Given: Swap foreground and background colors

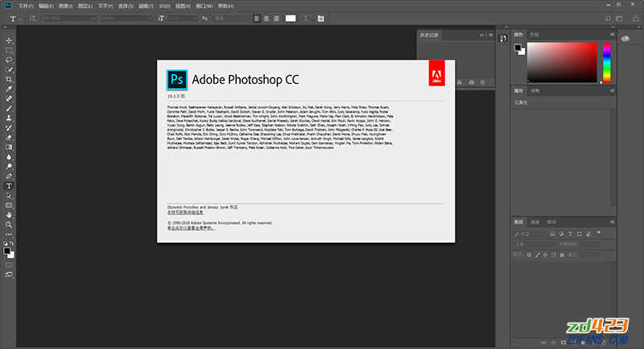Looking at the screenshot, I should tap(12, 243).
